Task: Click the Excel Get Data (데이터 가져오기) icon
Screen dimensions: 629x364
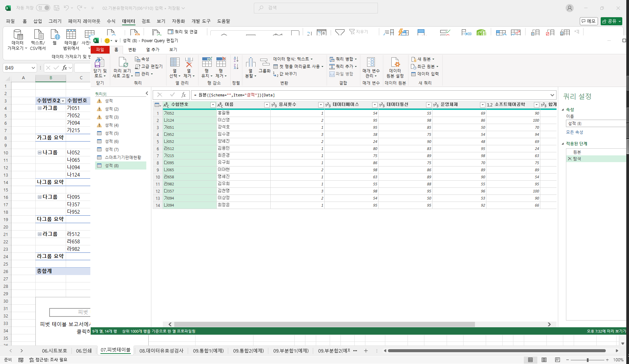Action: click(x=18, y=34)
